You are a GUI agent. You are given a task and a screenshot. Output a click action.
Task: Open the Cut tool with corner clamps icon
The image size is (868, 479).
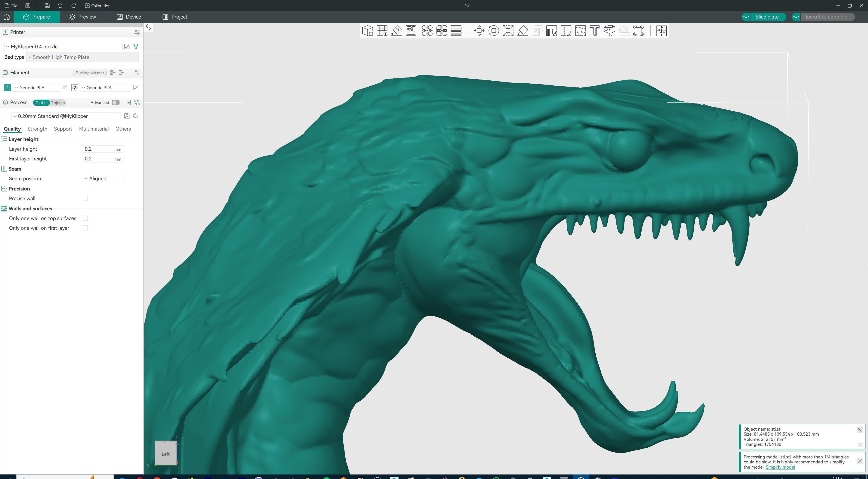[x=639, y=31]
